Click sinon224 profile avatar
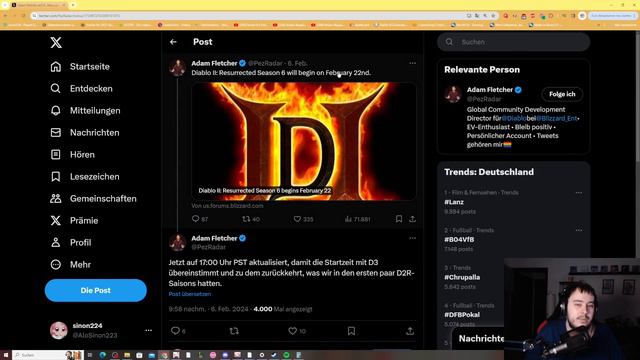640x360 pixels. 59,330
